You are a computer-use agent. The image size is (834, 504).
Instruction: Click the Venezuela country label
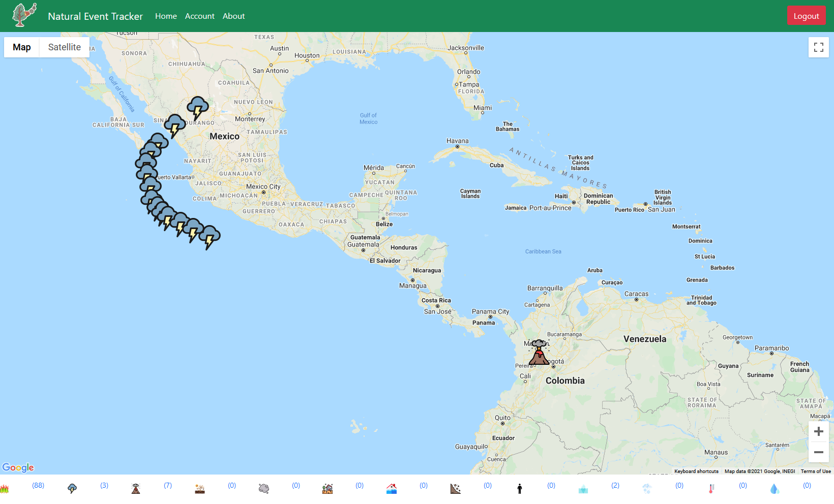pyautogui.click(x=645, y=339)
